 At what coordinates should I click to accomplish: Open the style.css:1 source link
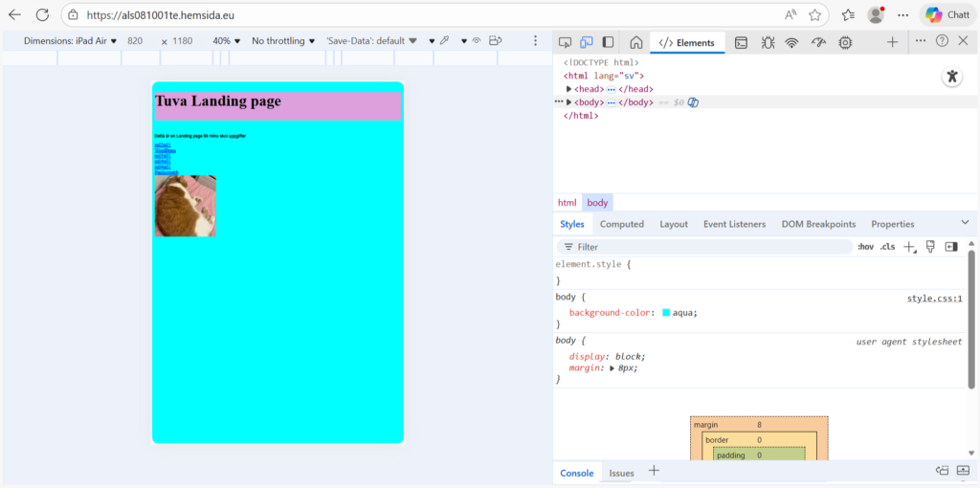coord(934,299)
